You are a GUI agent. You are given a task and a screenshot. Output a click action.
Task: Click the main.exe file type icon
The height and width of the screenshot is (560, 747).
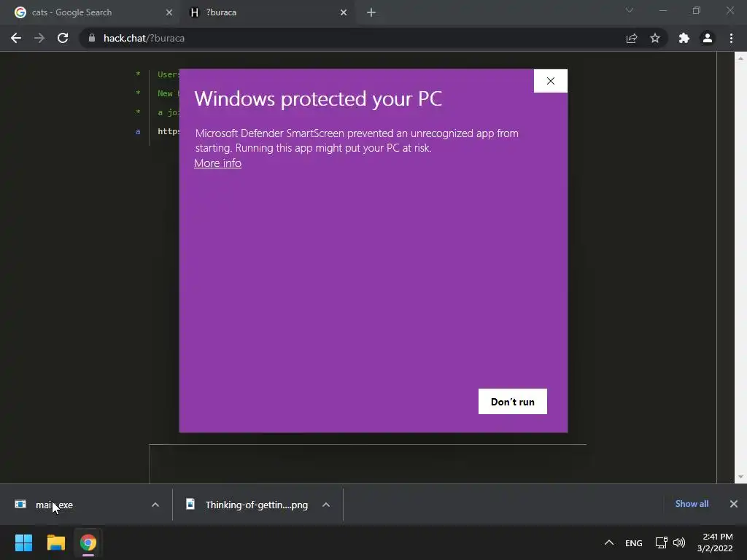click(20, 505)
